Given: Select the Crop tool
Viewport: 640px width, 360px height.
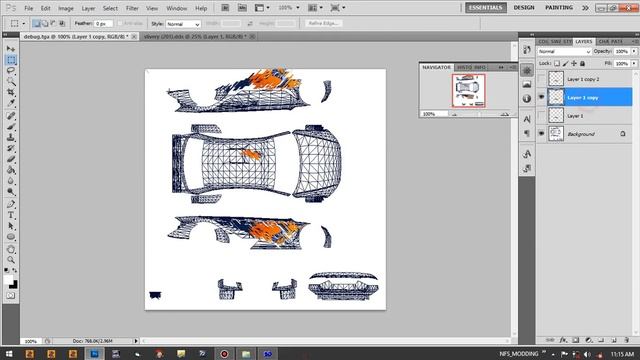Looking at the screenshot, I should pyautogui.click(x=11, y=92).
